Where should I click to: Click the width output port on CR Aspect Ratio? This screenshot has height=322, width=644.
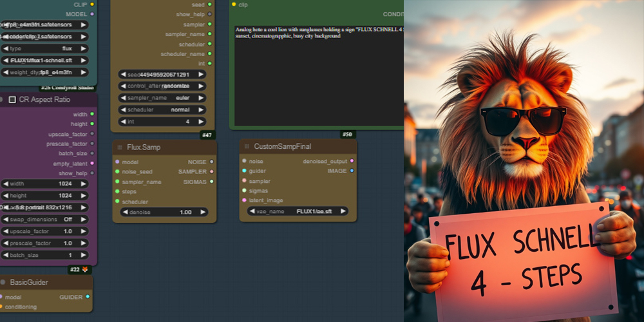[92, 114]
